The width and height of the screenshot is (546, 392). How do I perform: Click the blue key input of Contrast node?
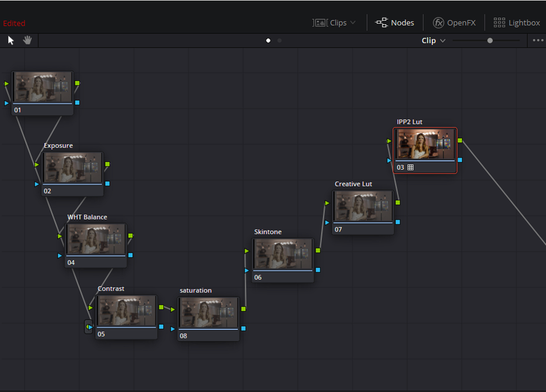click(x=90, y=327)
